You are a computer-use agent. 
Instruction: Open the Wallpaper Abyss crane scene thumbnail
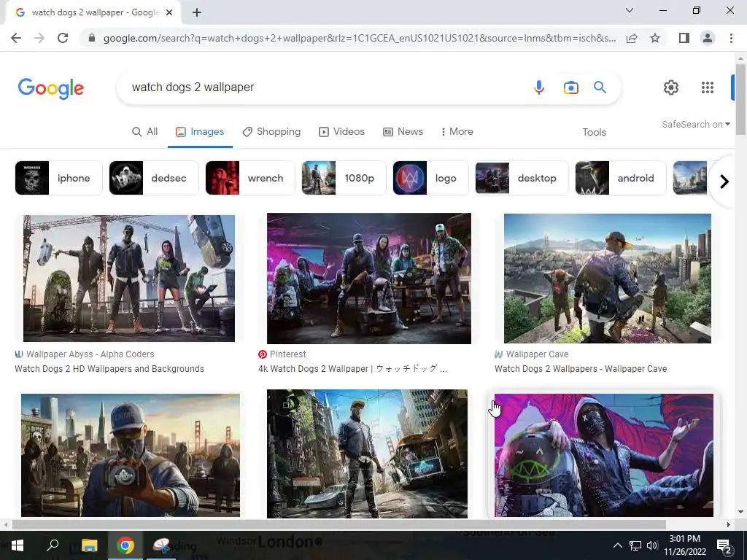(x=129, y=278)
